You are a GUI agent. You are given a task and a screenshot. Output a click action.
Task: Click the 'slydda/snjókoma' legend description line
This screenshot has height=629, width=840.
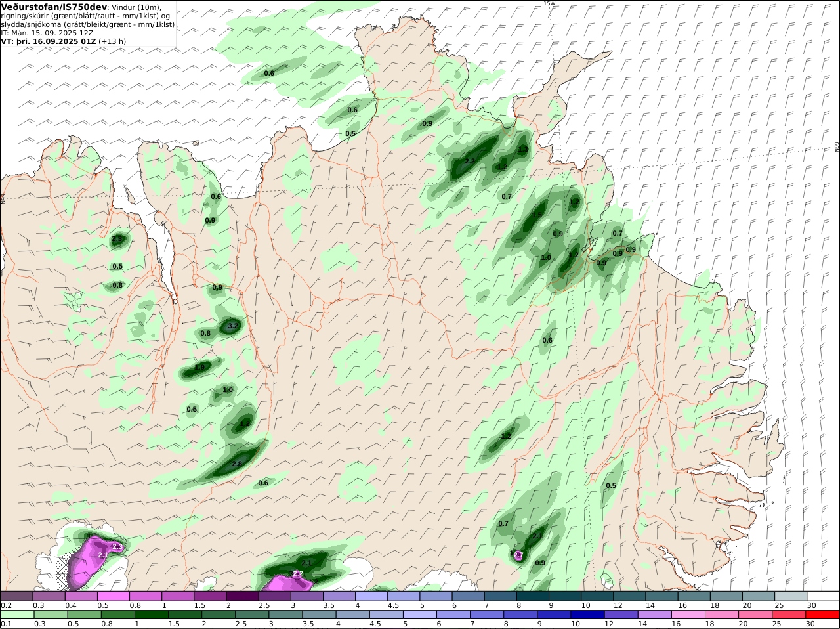[x=87, y=24]
